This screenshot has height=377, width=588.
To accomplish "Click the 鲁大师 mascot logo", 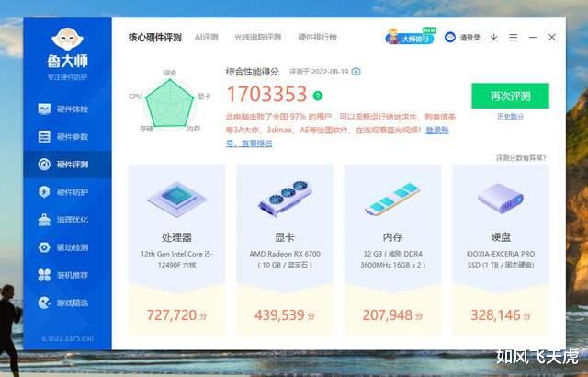I will tap(67, 39).
